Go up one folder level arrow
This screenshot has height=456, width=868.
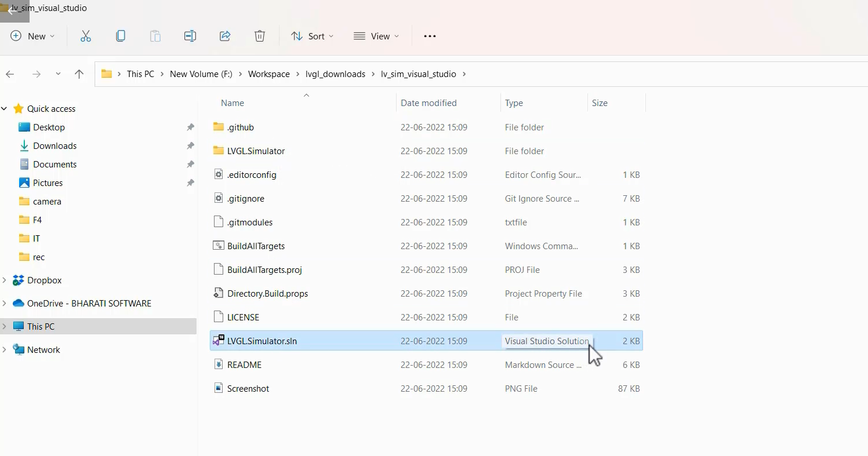point(79,74)
